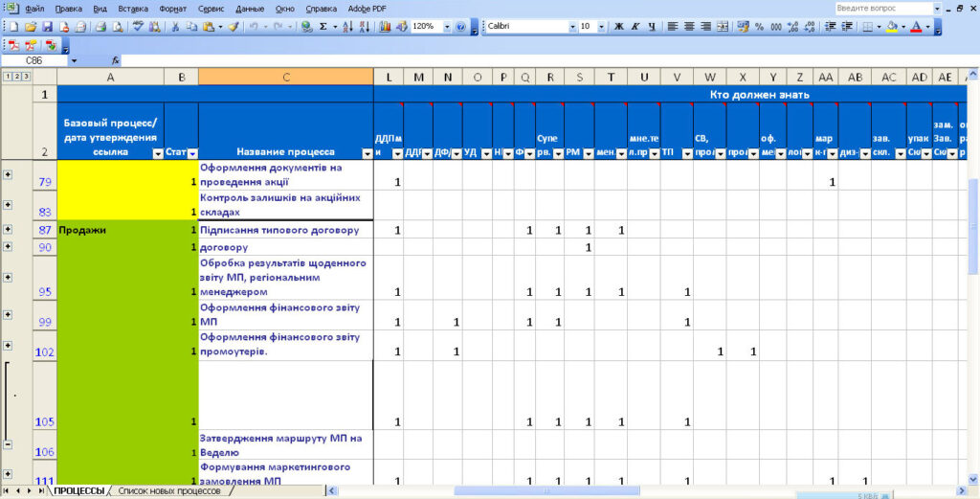Viewport: 980px width, 499px height.
Task: Increase cell indent
Action: [x=847, y=27]
